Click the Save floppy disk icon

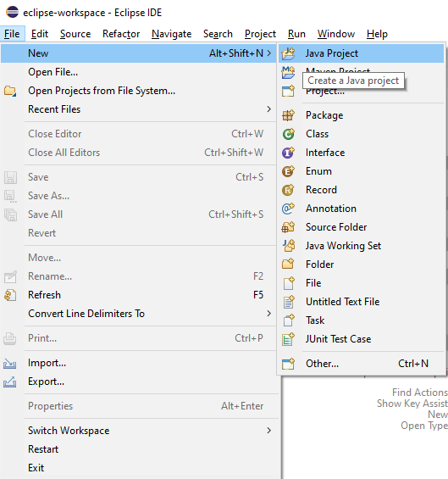pyautogui.click(x=10, y=177)
